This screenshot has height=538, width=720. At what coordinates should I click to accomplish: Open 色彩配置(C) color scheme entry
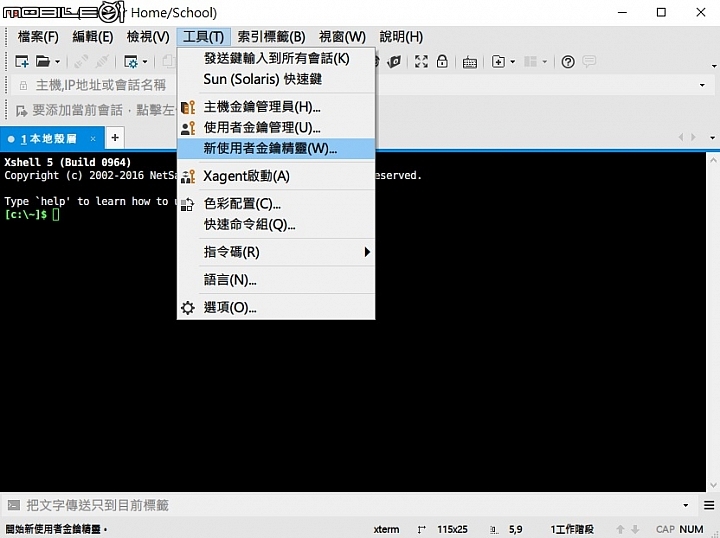point(276,204)
